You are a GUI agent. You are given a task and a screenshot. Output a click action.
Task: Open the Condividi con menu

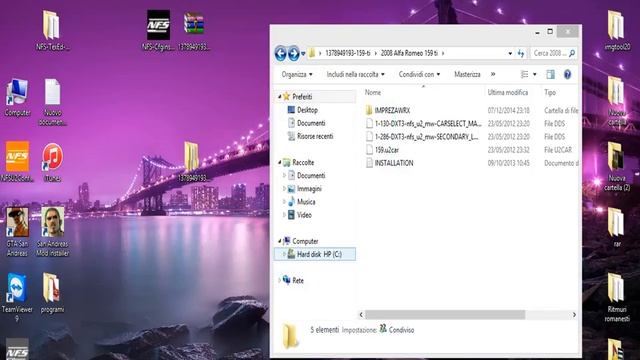[420, 74]
